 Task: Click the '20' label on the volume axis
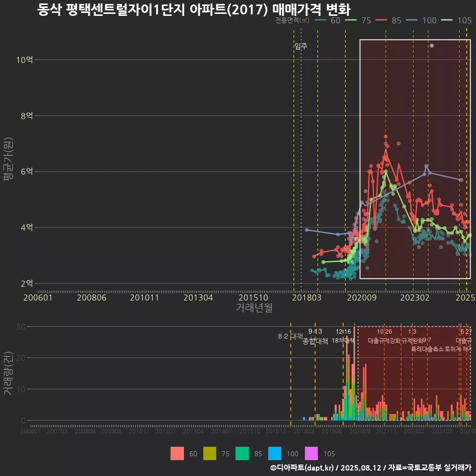[21, 358]
